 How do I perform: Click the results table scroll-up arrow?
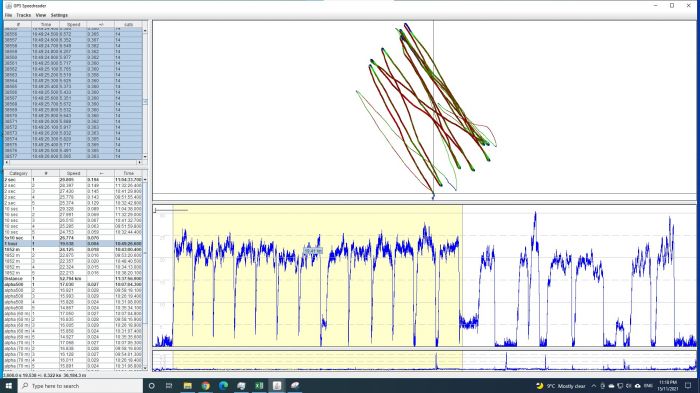click(145, 180)
